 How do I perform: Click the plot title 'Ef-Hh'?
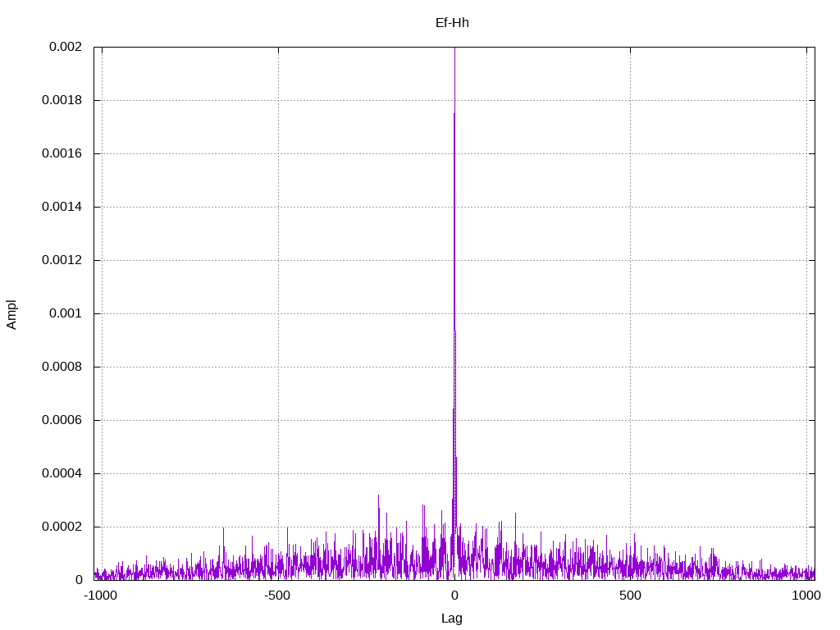coord(452,22)
